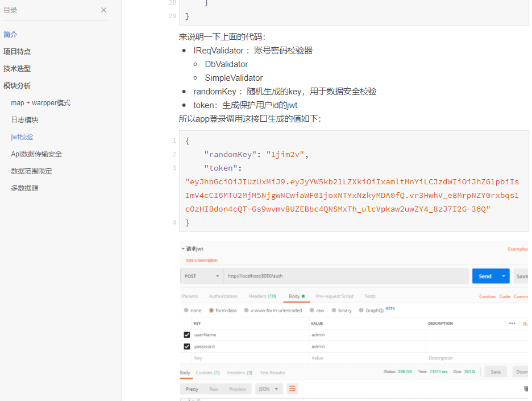Select jwt校验 in the table of contents
Viewport: 532px width, 401px height.
tap(22, 137)
